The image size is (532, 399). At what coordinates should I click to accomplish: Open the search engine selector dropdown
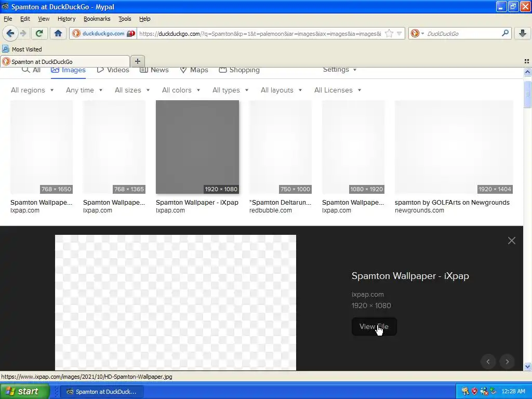417,33
